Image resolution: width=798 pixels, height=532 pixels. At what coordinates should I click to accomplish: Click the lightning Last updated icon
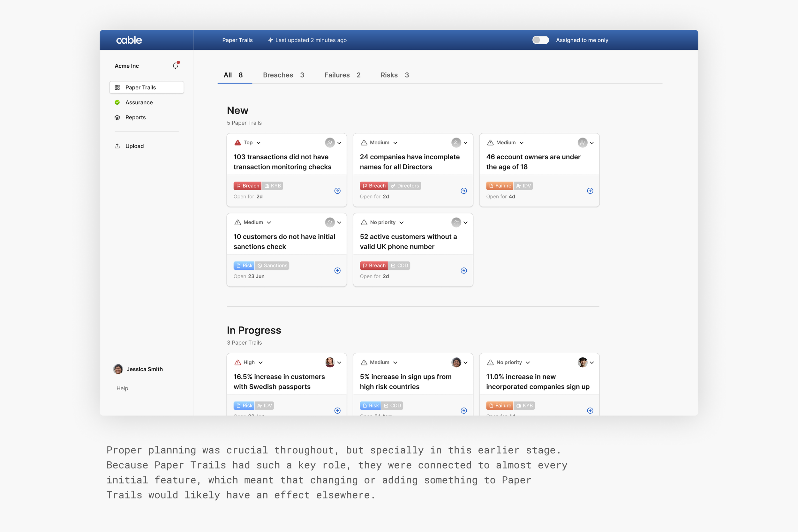270,40
